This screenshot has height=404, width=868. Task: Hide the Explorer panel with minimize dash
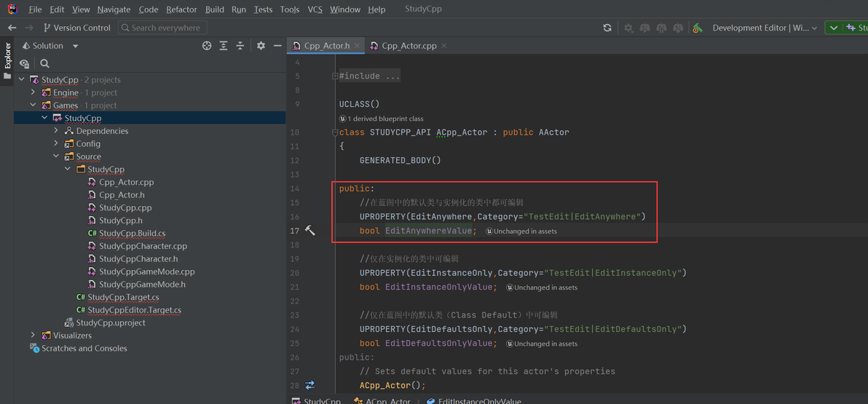[277, 46]
